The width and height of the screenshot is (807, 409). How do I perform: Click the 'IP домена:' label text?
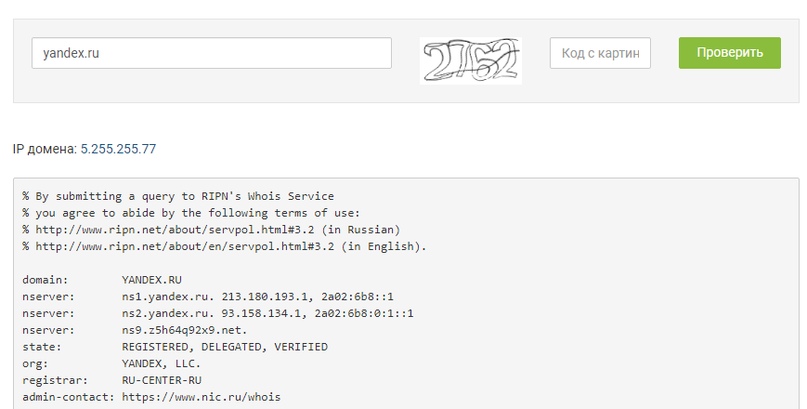[x=44, y=149]
